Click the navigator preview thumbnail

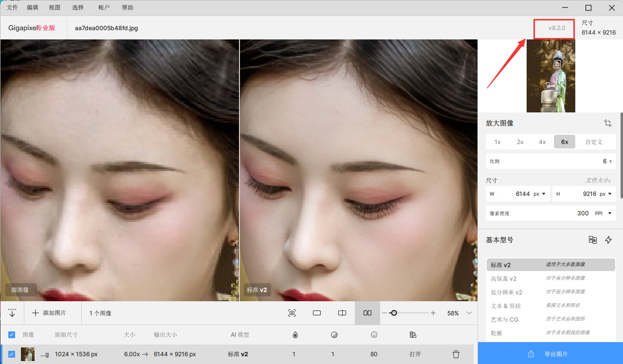click(x=551, y=76)
